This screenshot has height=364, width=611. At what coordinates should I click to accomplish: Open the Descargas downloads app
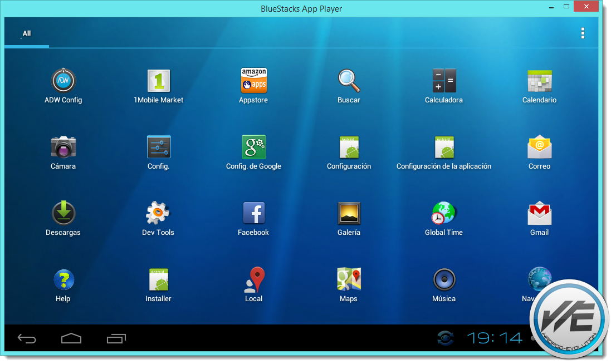point(63,213)
